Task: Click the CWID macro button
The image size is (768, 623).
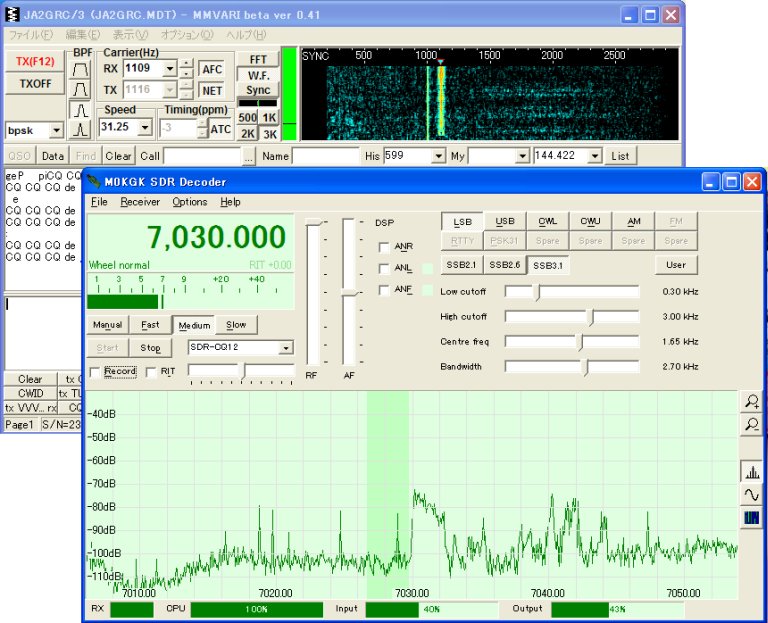Action: pyautogui.click(x=30, y=393)
